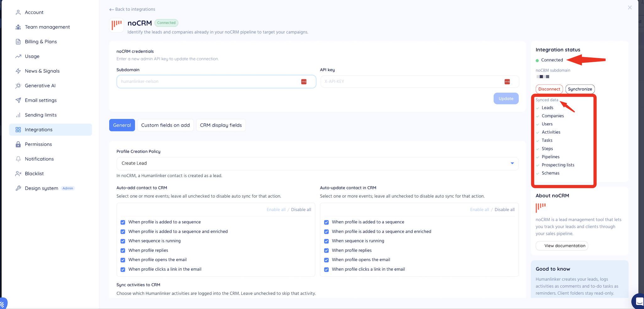
Task: Go Back to integrations link
Action: (x=132, y=9)
